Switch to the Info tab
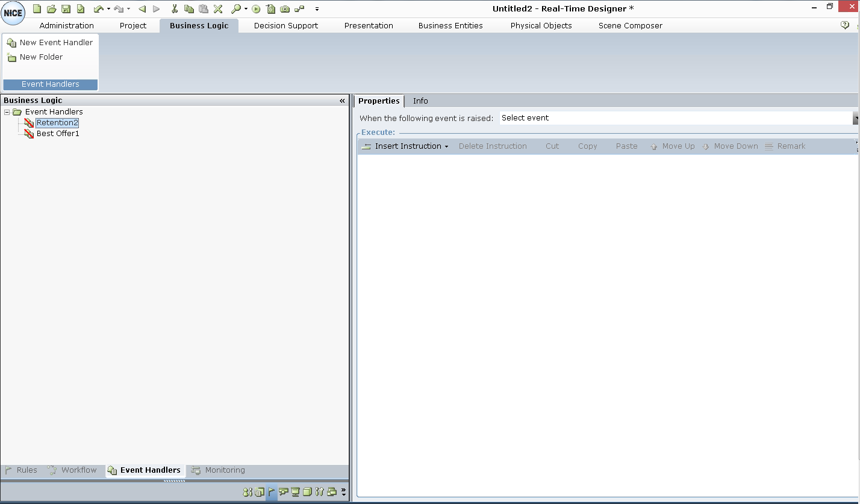The image size is (860, 504). pos(420,101)
